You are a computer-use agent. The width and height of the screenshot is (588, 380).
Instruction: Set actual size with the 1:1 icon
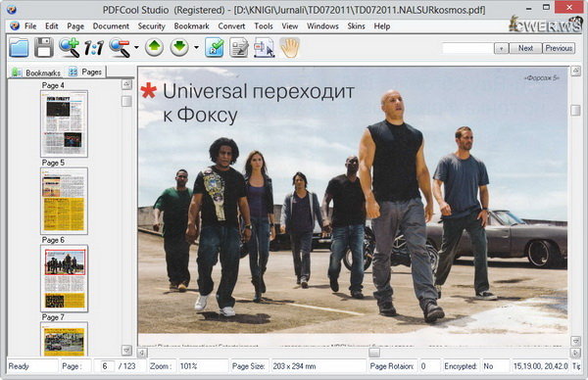pyautogui.click(x=94, y=48)
